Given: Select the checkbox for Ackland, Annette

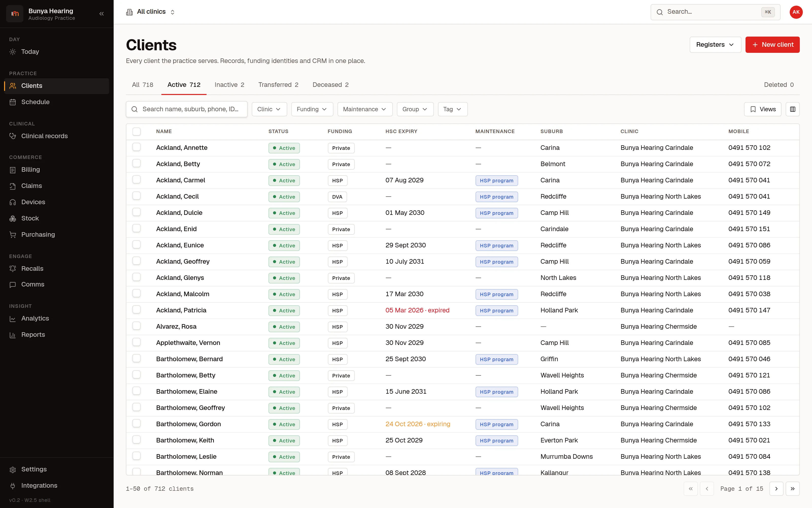Looking at the screenshot, I should pos(136,147).
